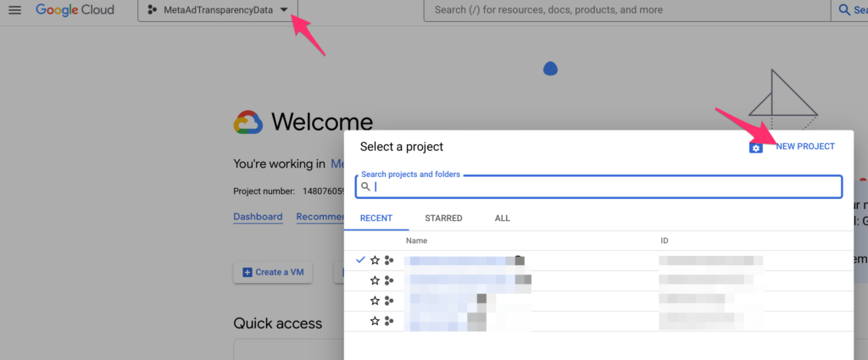The height and width of the screenshot is (360, 868).
Task: Click project icon in second project row
Action: click(389, 280)
